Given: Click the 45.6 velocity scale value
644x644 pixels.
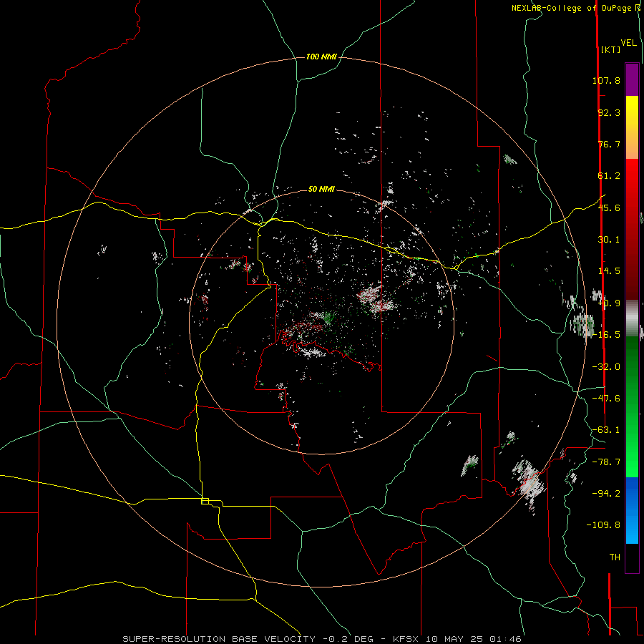Looking at the screenshot, I should coord(609,208).
